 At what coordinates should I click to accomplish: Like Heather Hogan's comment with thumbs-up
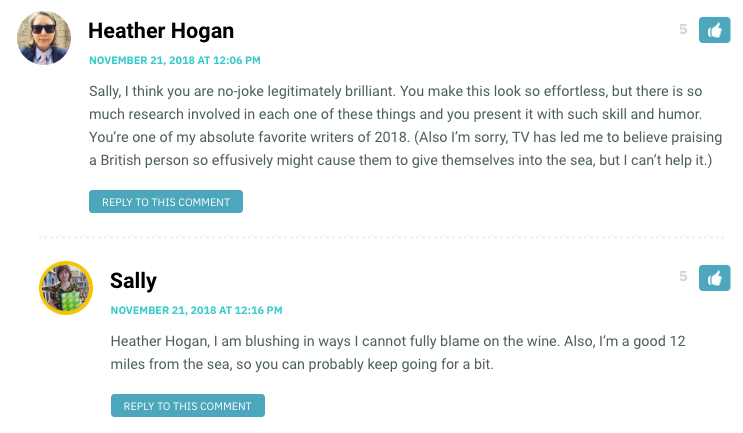click(x=714, y=30)
